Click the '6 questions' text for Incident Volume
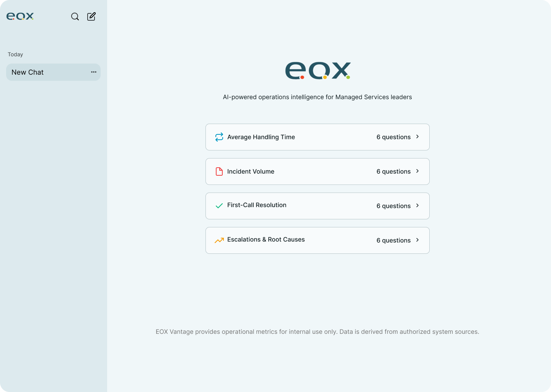 393,171
